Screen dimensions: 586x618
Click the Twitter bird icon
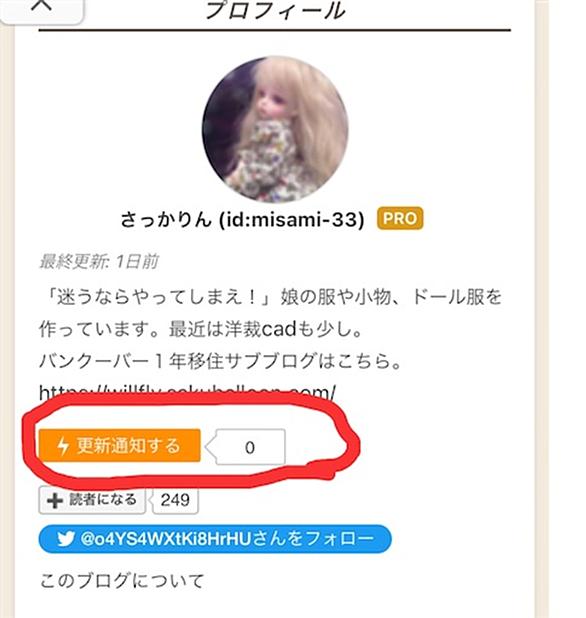65,539
